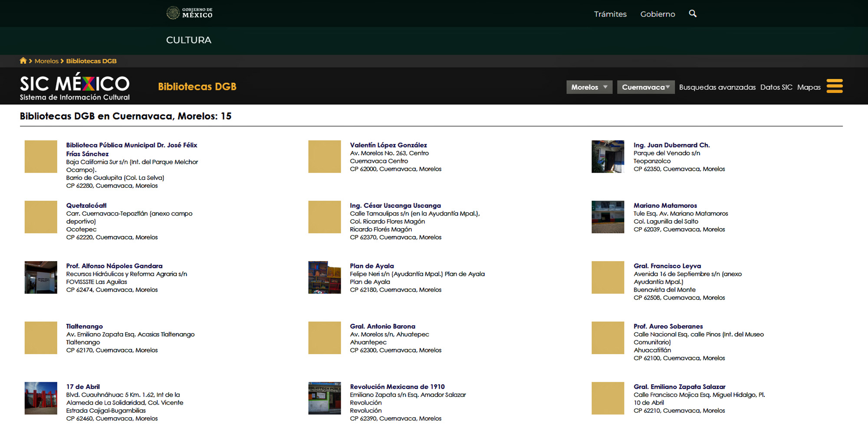Open Prof. Alfonso Nápoles Gandara library
This screenshot has width=868, height=428.
114,266
